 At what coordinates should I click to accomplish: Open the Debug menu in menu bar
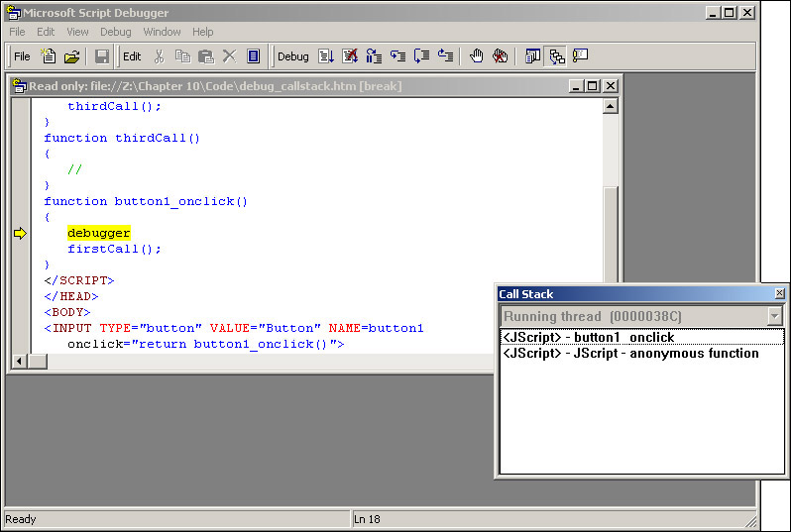[115, 32]
